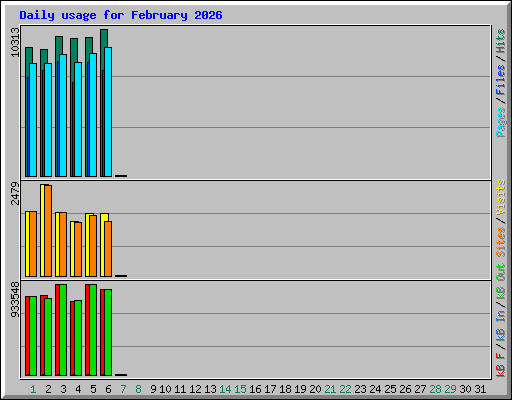Click the red kB F bar for day 2
Image resolution: width=512 pixels, height=400 pixels.
coord(42,335)
